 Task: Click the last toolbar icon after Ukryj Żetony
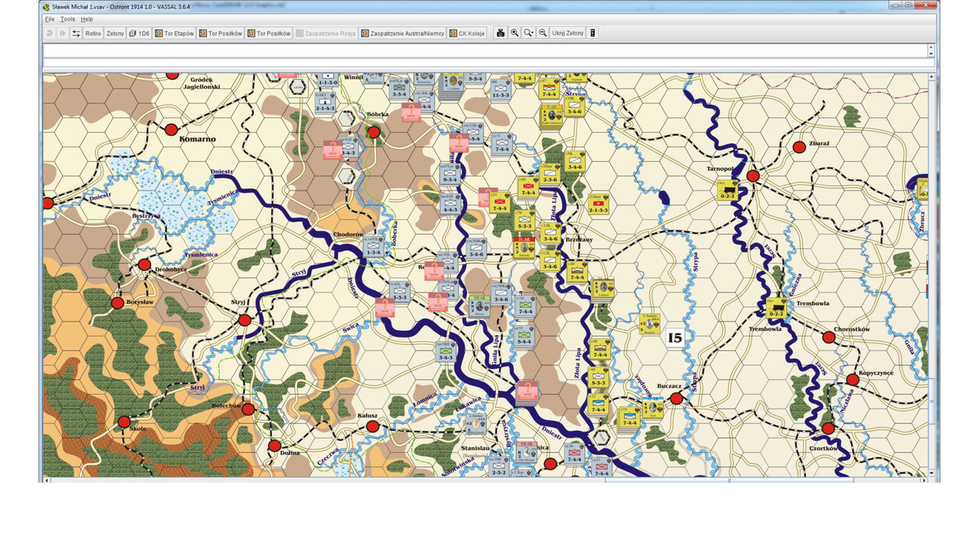(x=593, y=33)
